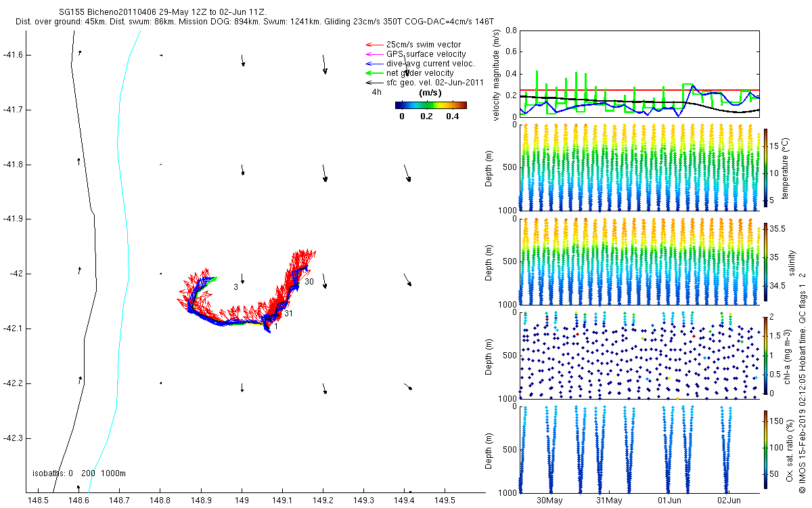Viewport: 812px width, 508px height.
Task: Click the 'isobaths: 0 200 1000m' annotation
Action: click(79, 473)
